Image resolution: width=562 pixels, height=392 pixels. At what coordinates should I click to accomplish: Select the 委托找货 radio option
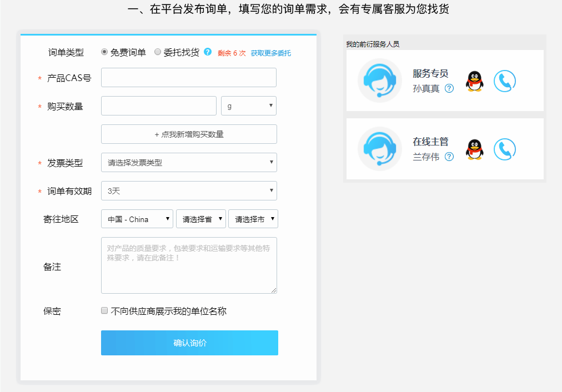[x=158, y=52]
